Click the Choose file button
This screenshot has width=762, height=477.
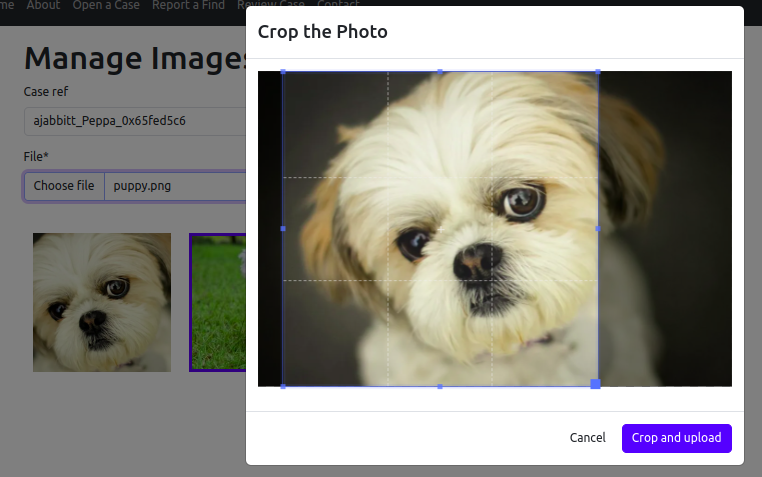click(x=64, y=186)
